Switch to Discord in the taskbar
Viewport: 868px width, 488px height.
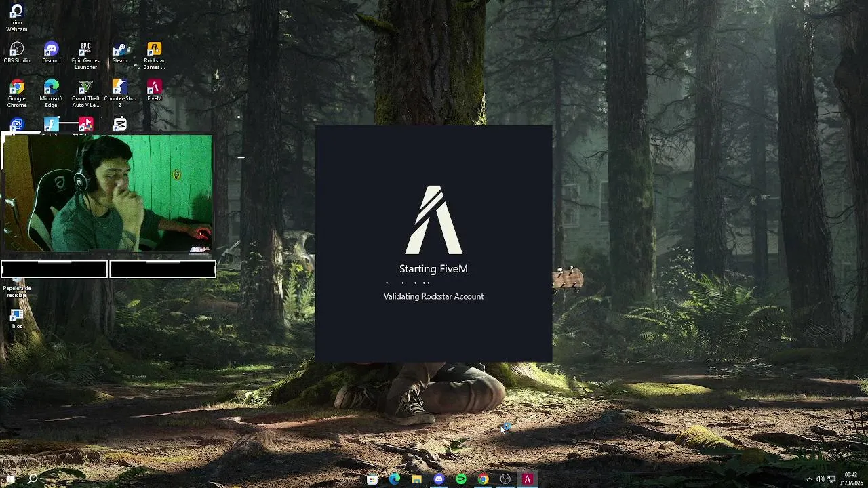pyautogui.click(x=439, y=479)
